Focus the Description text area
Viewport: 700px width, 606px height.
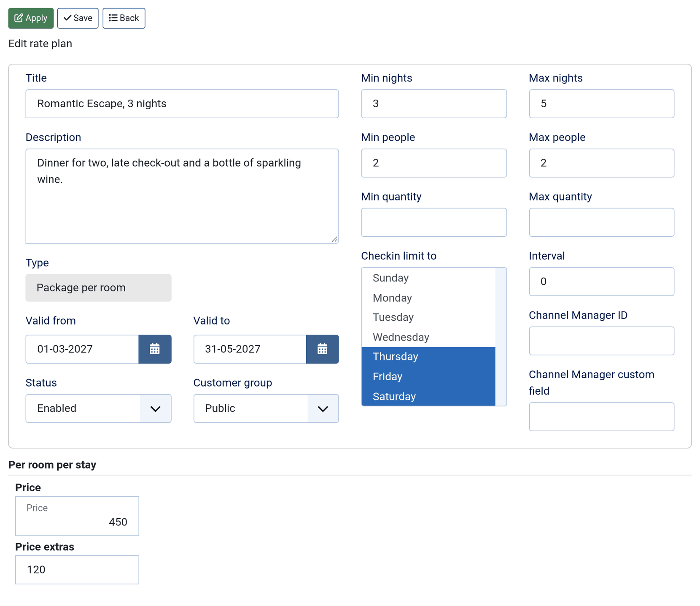tap(182, 196)
